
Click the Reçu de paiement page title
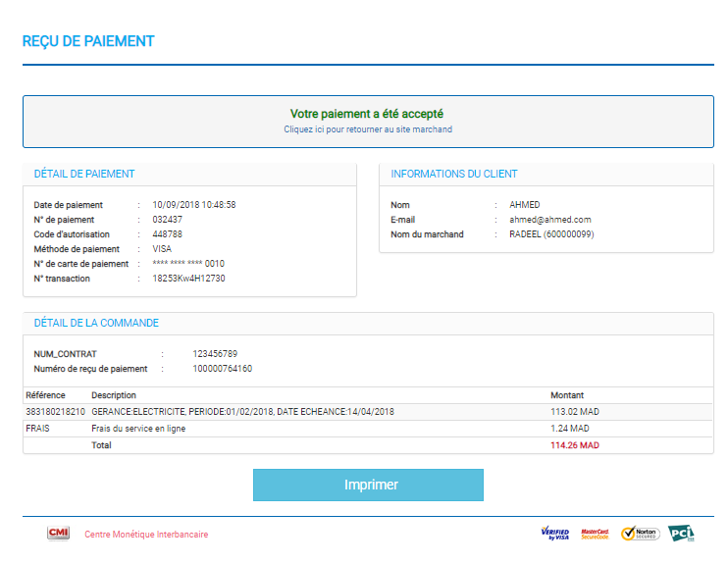(88, 41)
